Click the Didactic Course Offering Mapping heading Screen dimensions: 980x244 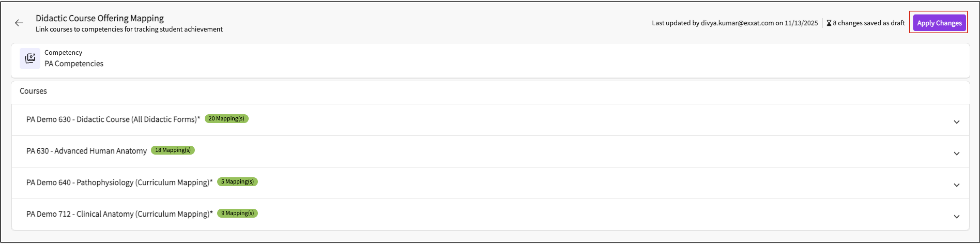[x=100, y=18]
